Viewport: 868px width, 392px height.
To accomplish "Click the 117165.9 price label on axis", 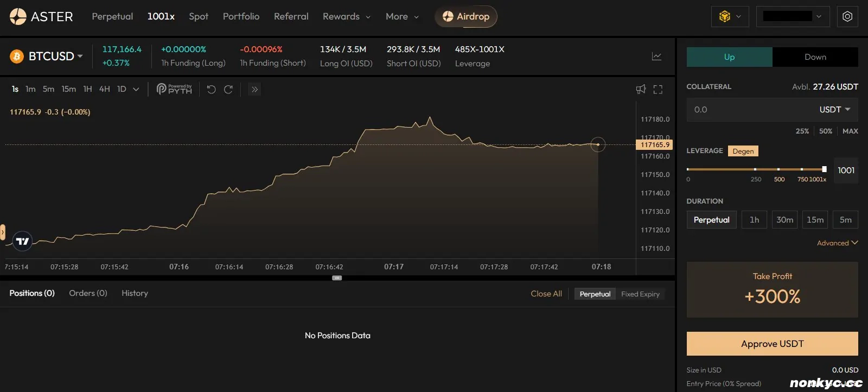I will 654,145.
